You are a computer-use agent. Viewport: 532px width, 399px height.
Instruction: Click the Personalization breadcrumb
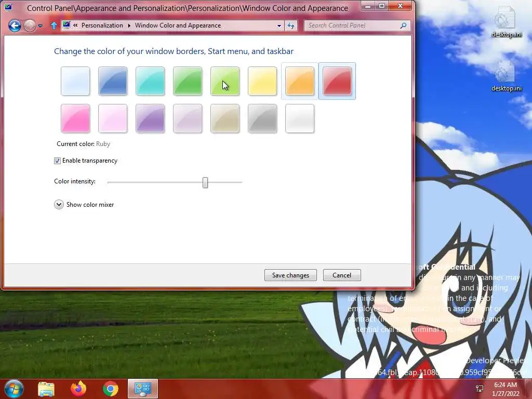102,25
